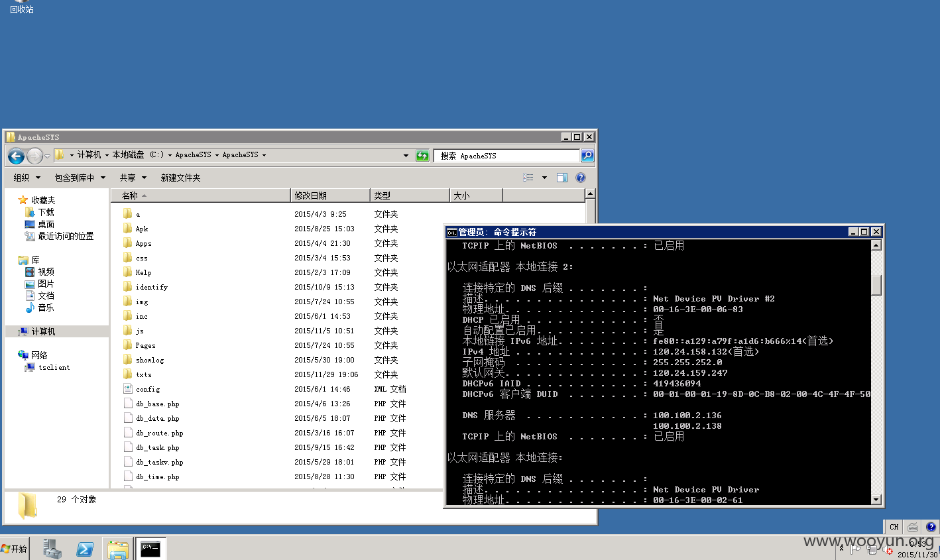Select 音乐 library in navigation pane

click(46, 308)
